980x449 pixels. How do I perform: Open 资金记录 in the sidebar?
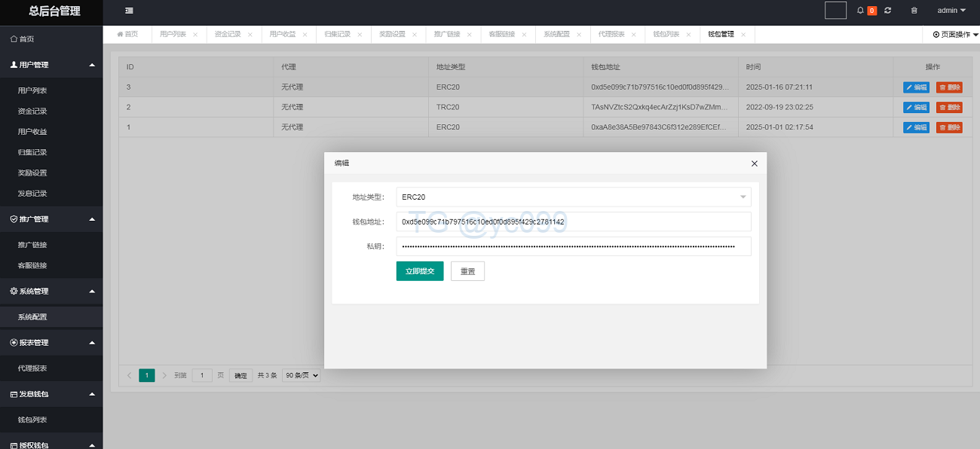point(32,111)
